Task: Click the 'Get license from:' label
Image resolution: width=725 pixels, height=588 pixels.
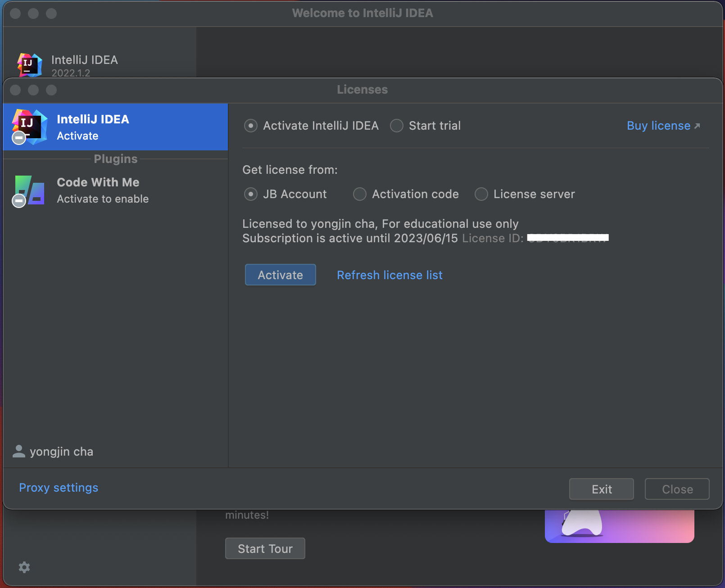Action: click(290, 170)
